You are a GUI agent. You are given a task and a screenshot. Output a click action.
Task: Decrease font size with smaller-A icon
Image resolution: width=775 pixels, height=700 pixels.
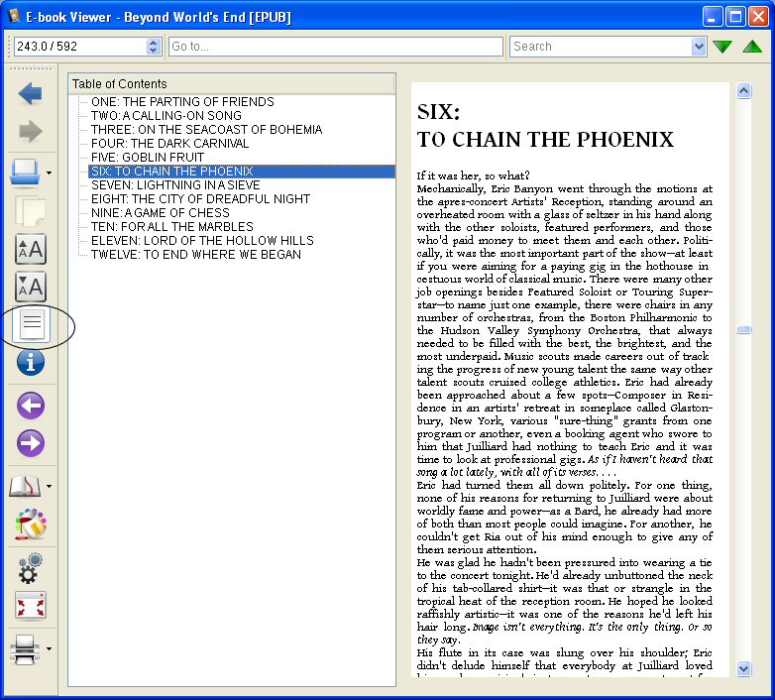tap(31, 287)
